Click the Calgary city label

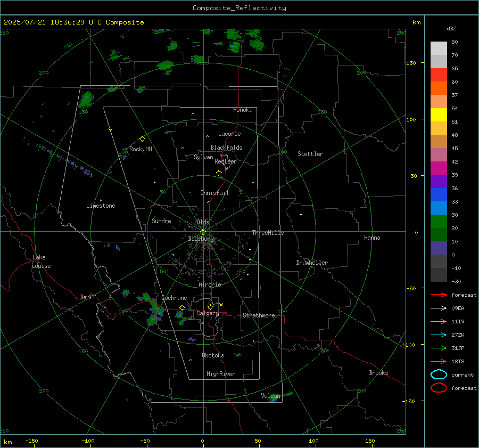pyautogui.click(x=208, y=313)
